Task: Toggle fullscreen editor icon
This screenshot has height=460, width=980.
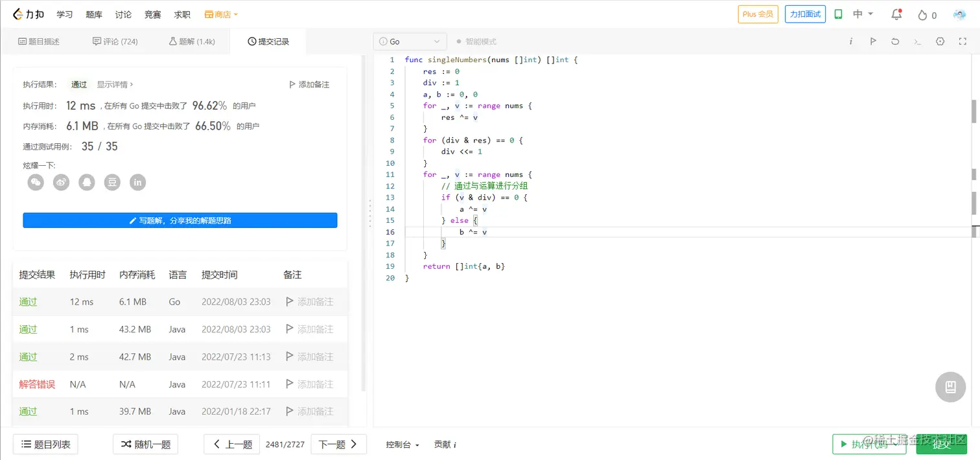Action: pos(962,41)
